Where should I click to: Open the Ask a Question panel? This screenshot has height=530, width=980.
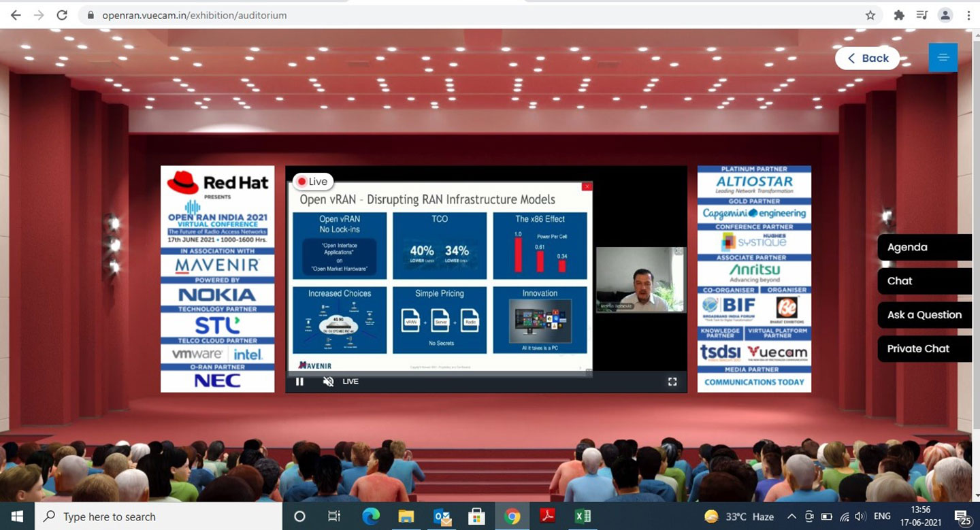pyautogui.click(x=924, y=314)
